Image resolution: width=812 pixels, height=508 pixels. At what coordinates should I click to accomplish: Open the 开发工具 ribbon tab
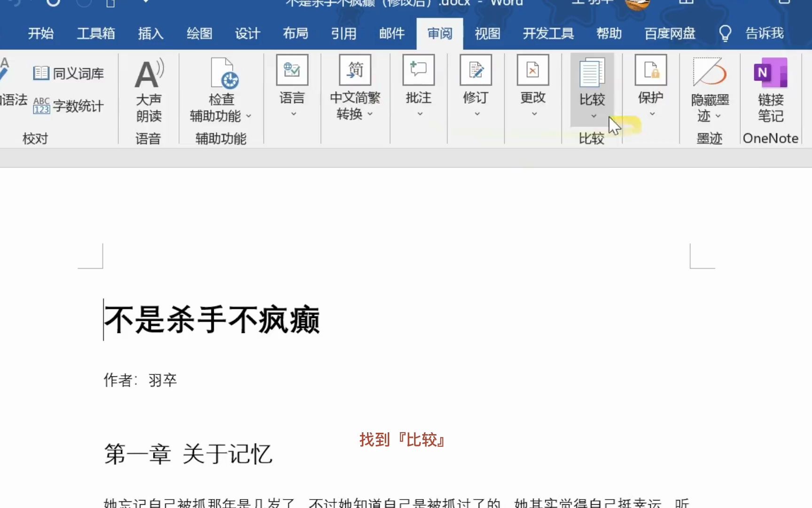tap(548, 33)
